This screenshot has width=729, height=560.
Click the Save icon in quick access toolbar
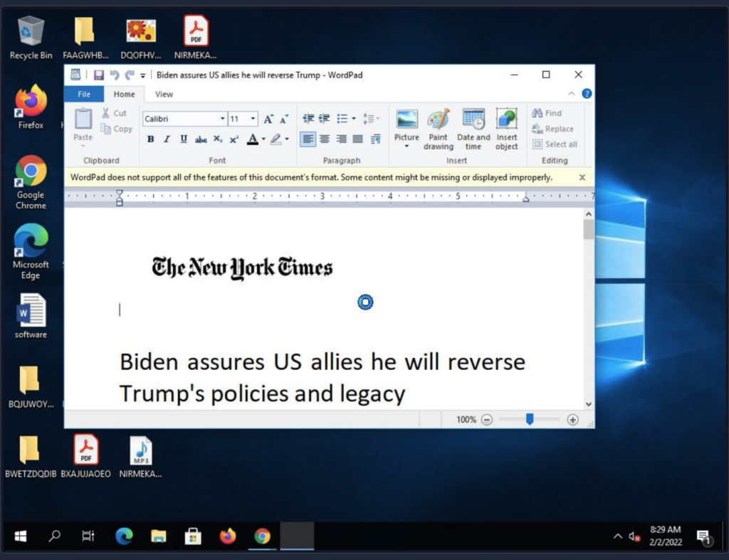(x=98, y=75)
